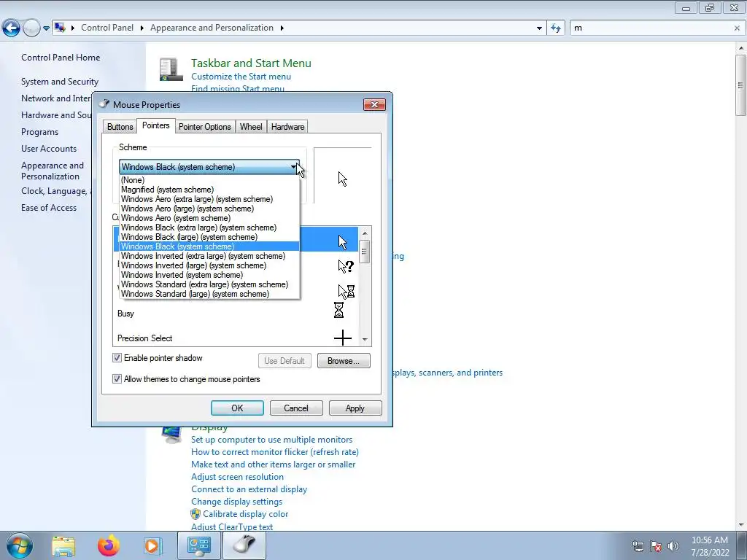Click the Control Panel address bar icon
The width and height of the screenshot is (747, 560).
(x=60, y=28)
